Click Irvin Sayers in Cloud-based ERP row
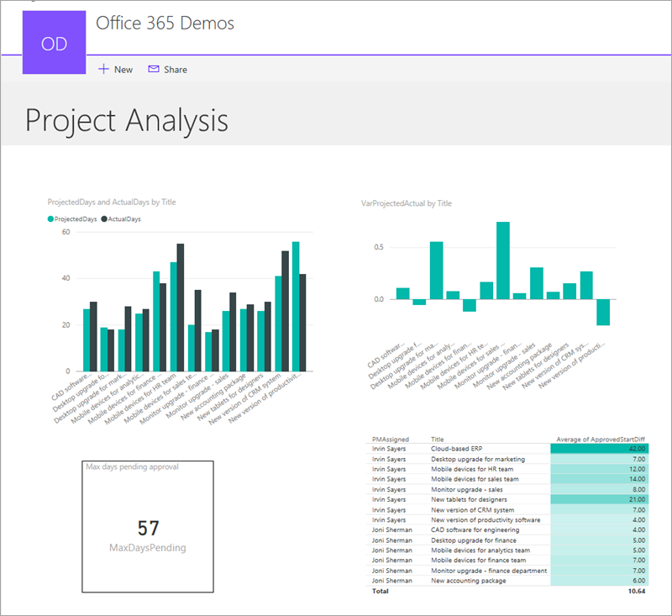This screenshot has height=616, width=672. (x=389, y=449)
